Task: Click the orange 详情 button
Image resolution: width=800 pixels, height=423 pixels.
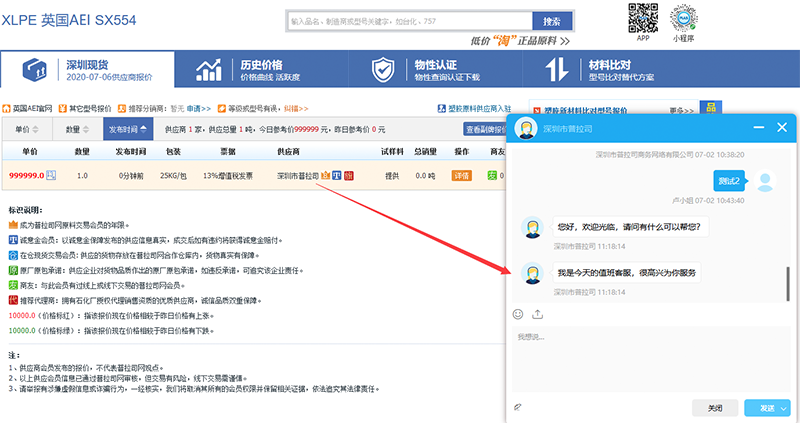Action: pos(462,176)
